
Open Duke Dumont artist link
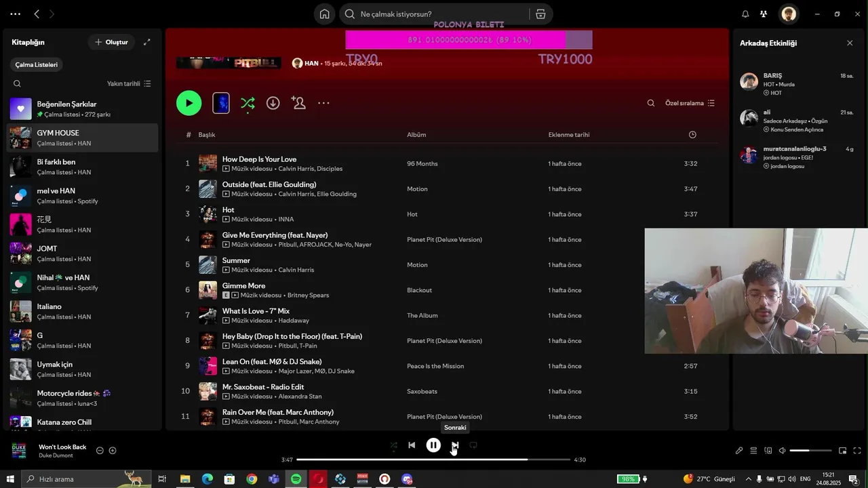(56, 455)
